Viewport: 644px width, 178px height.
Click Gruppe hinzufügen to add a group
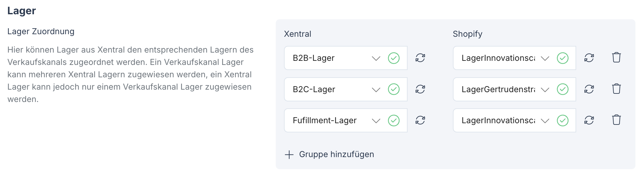point(336,154)
